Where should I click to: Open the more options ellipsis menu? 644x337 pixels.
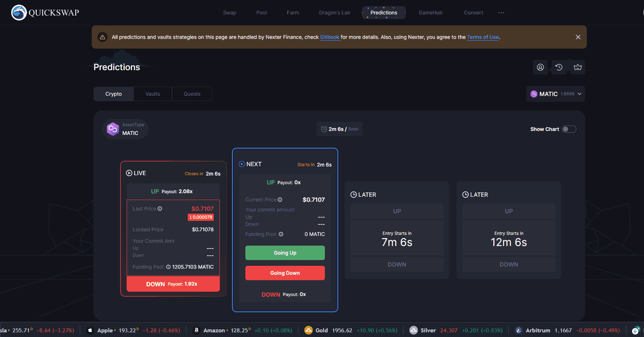click(x=501, y=13)
